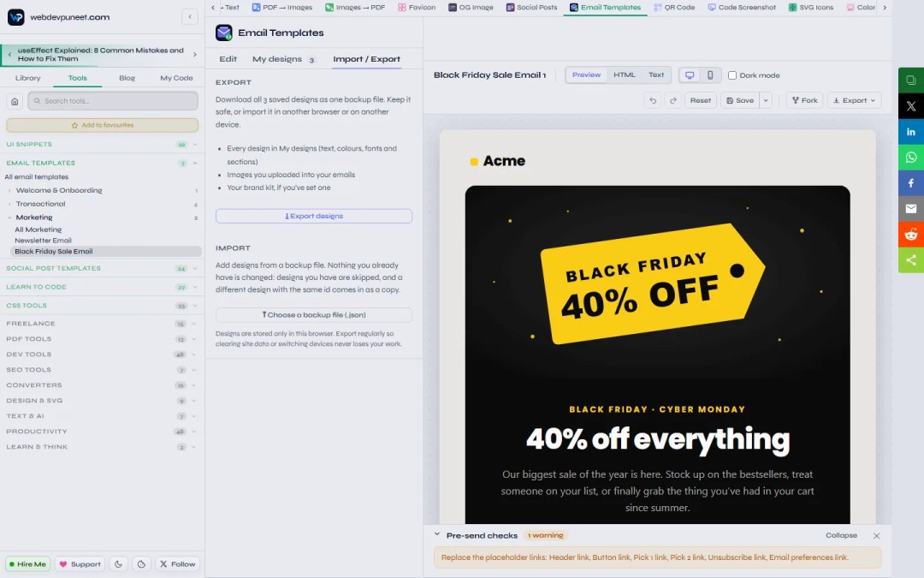Focus the Search tools field
This screenshot has height=578, width=924.
[x=113, y=101]
